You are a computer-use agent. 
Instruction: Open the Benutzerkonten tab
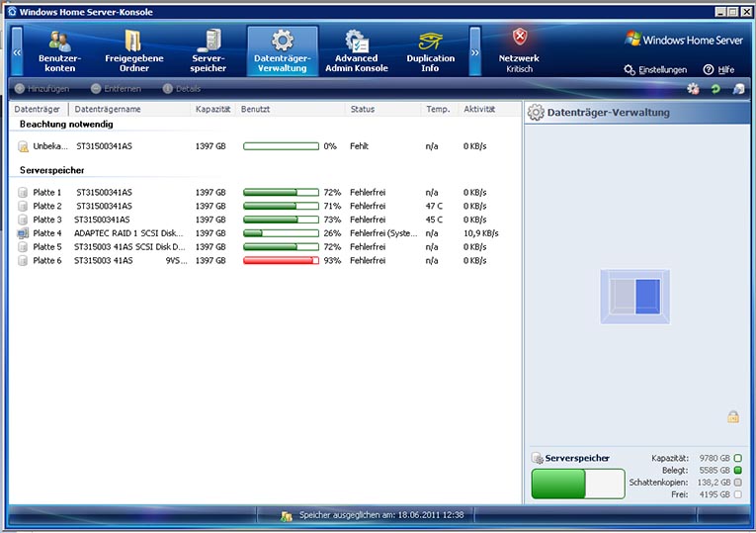click(59, 51)
